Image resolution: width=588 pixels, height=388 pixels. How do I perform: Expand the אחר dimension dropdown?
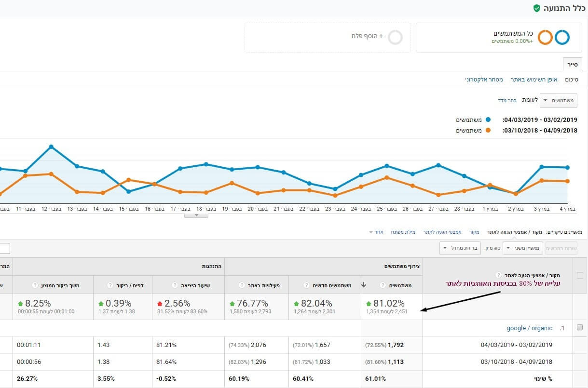(x=377, y=232)
